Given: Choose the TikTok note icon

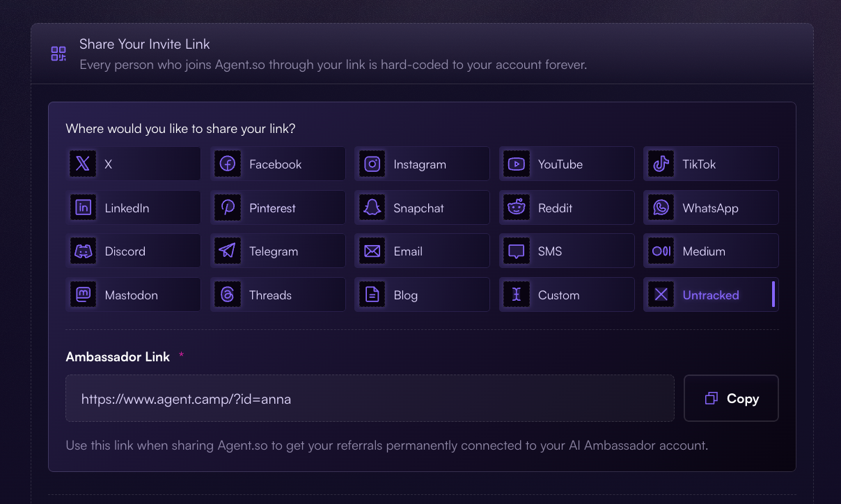Looking at the screenshot, I should pos(661,164).
